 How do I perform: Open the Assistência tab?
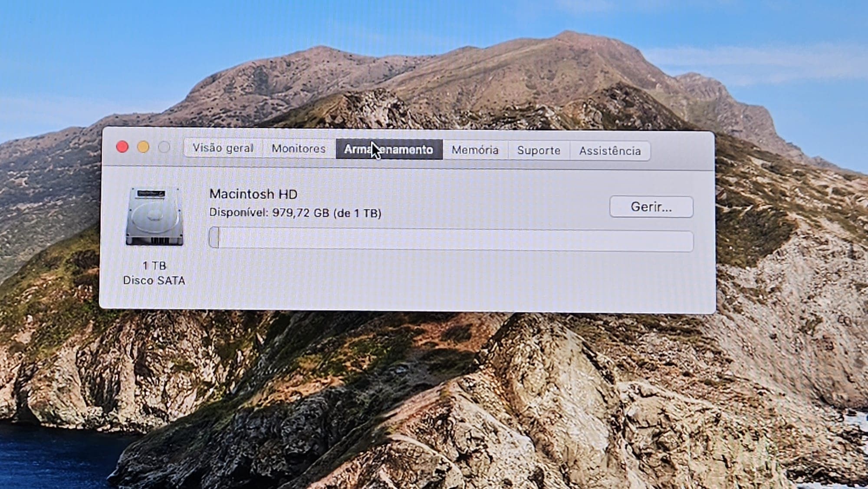(x=610, y=151)
